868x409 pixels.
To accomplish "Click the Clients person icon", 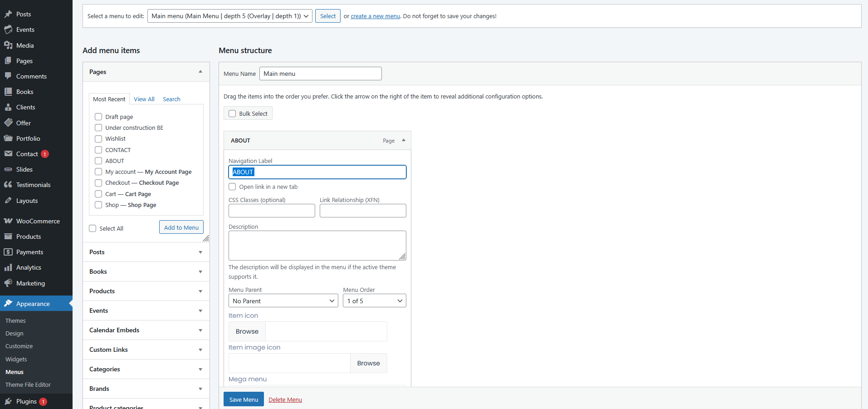I will [8, 107].
